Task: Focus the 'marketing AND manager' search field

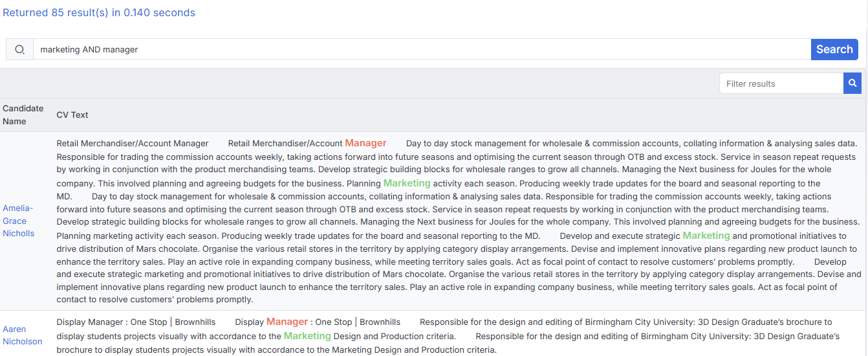Action: [422, 49]
